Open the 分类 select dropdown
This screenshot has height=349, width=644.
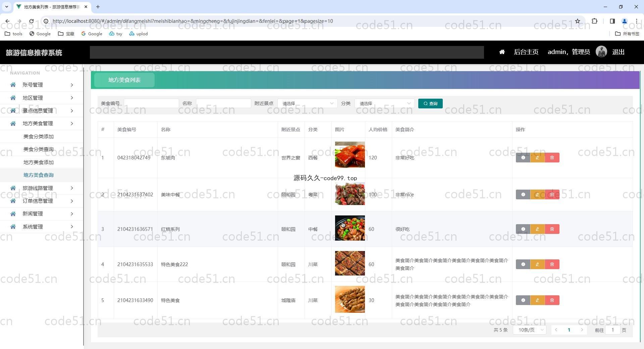point(384,103)
